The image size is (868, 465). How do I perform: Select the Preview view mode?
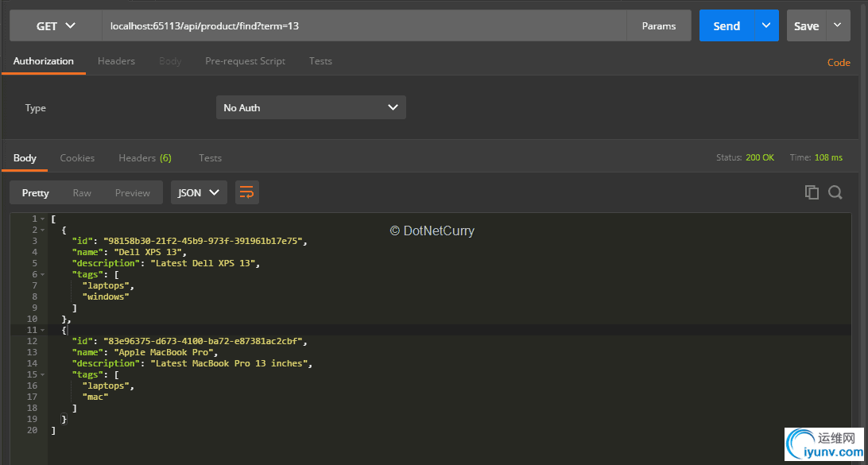click(132, 192)
